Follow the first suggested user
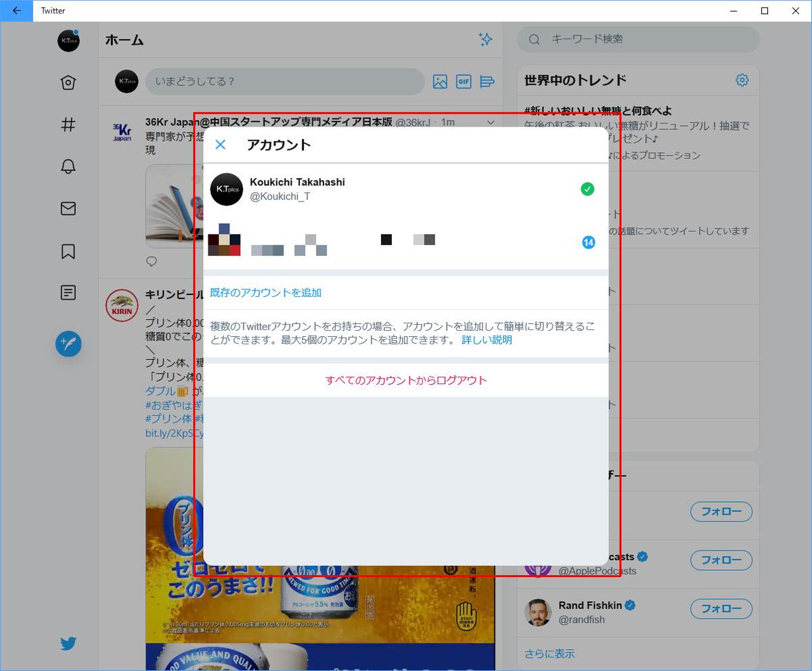 pyautogui.click(x=721, y=512)
